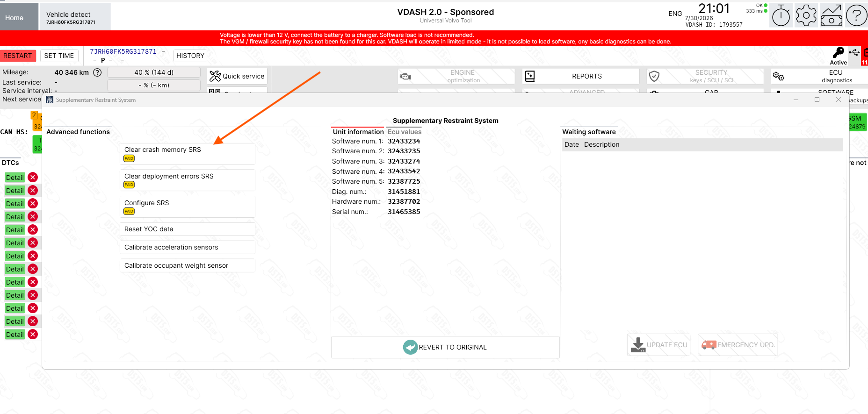Screen dimensions: 868x414
Task: Open settings gear icon in header
Action: 806,16
